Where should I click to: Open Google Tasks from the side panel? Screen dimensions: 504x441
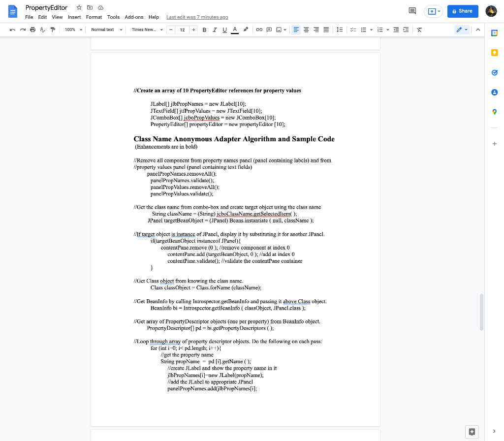coord(495,72)
